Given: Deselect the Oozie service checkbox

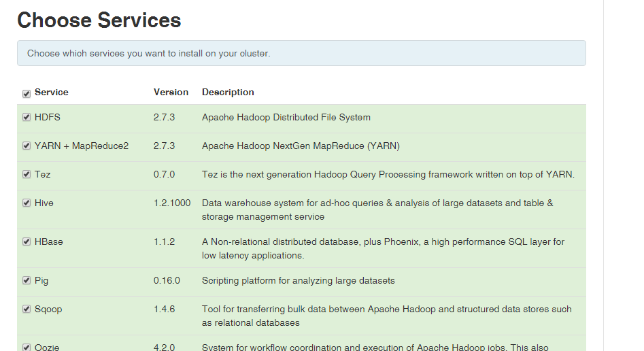Looking at the screenshot, I should pyautogui.click(x=27, y=348).
